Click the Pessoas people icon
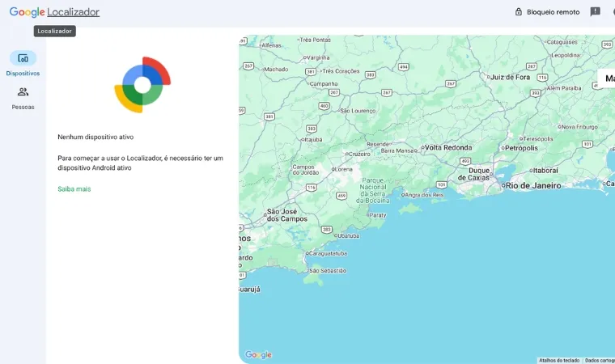 [x=23, y=91]
